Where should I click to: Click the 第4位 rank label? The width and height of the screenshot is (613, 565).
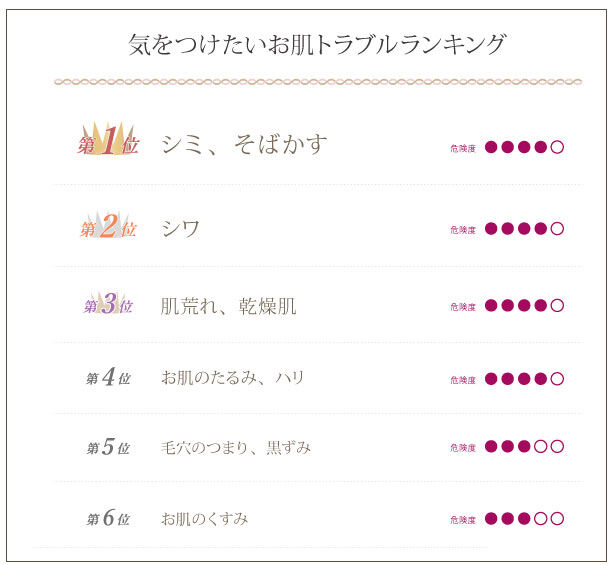coord(108,378)
